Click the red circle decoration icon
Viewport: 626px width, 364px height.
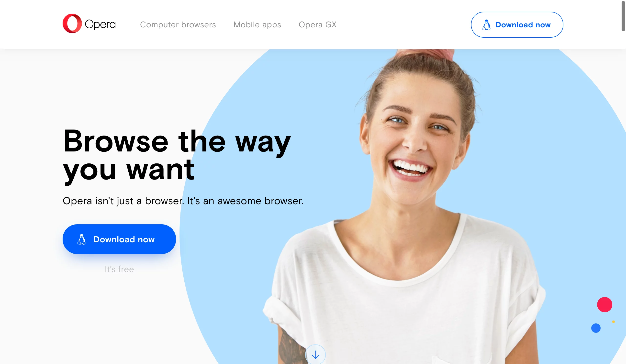tap(604, 305)
